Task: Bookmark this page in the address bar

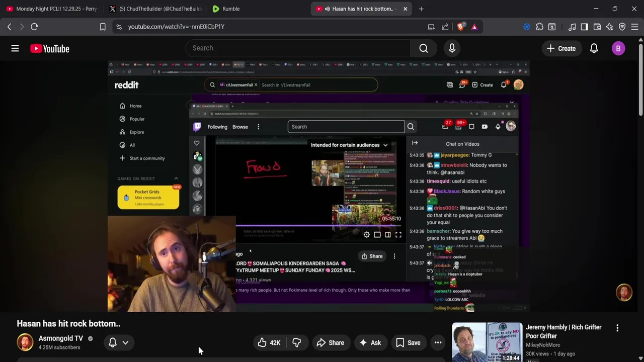Action: tap(103, 27)
